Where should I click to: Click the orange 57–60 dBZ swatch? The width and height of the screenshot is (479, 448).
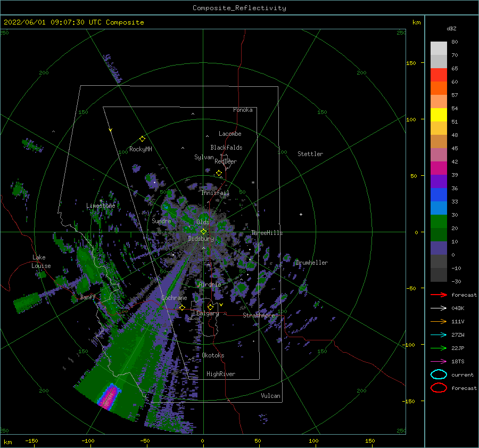(439, 88)
